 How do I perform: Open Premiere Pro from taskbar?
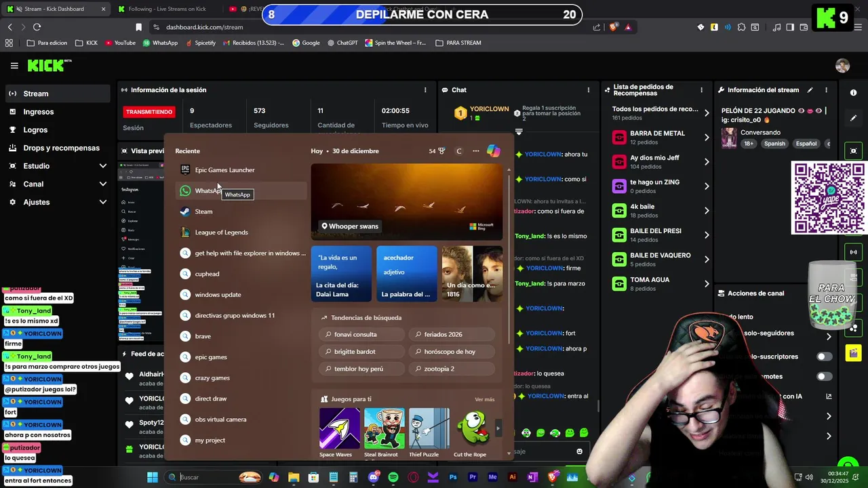pyautogui.click(x=473, y=477)
